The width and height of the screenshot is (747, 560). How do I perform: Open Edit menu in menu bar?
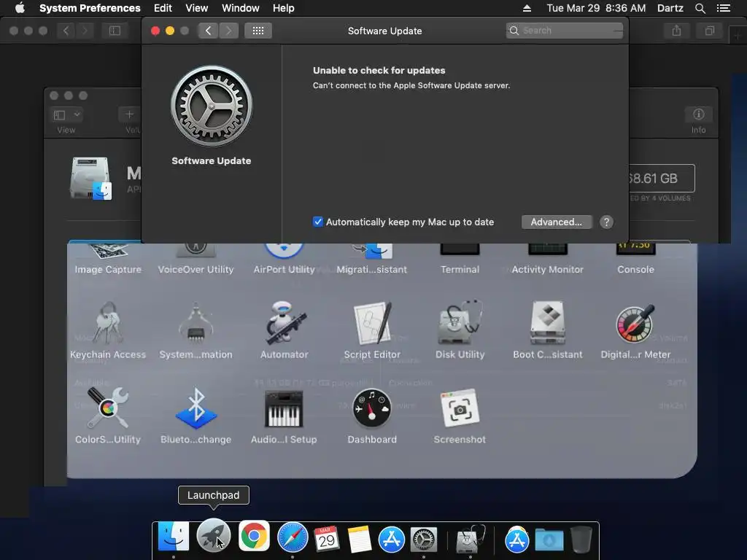[163, 8]
